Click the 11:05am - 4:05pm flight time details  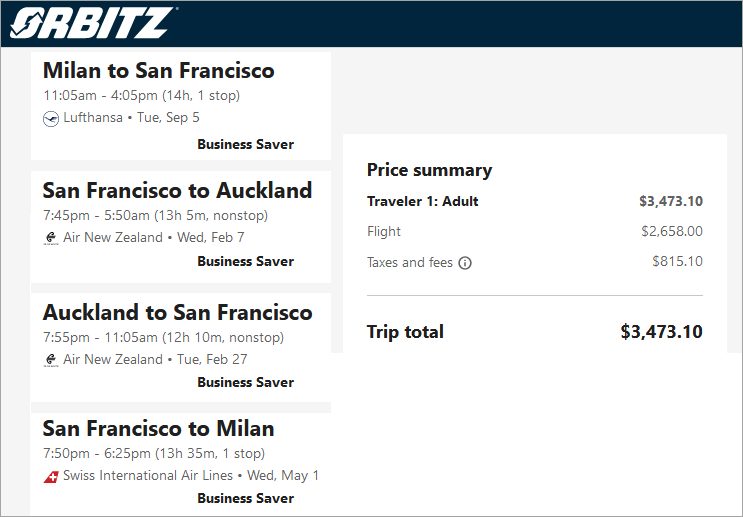(141, 96)
